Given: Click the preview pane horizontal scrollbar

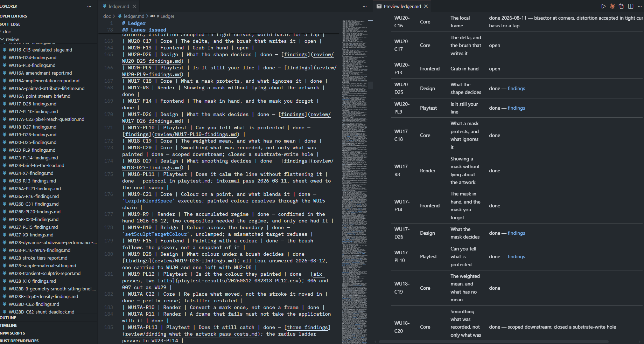Looking at the screenshot, I should (x=493, y=342).
